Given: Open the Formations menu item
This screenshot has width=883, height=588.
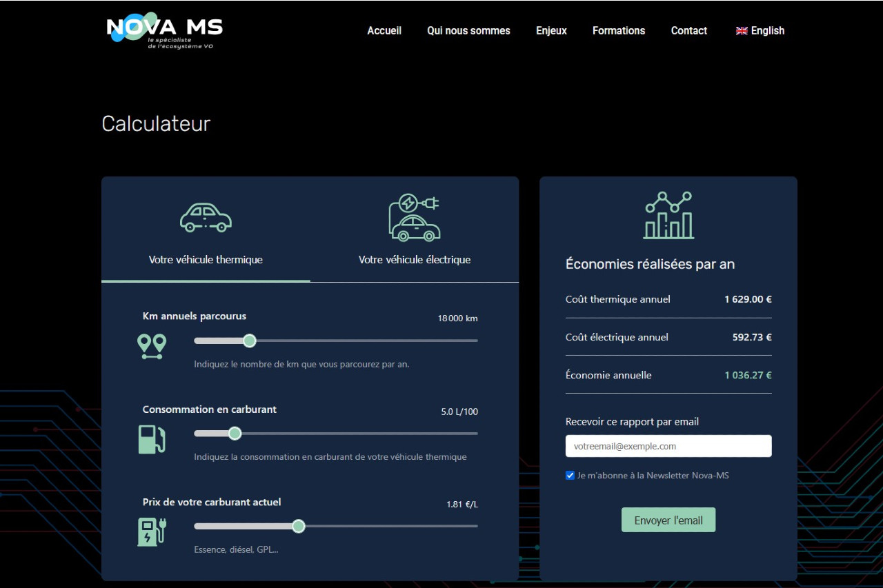Looking at the screenshot, I should click(x=619, y=31).
